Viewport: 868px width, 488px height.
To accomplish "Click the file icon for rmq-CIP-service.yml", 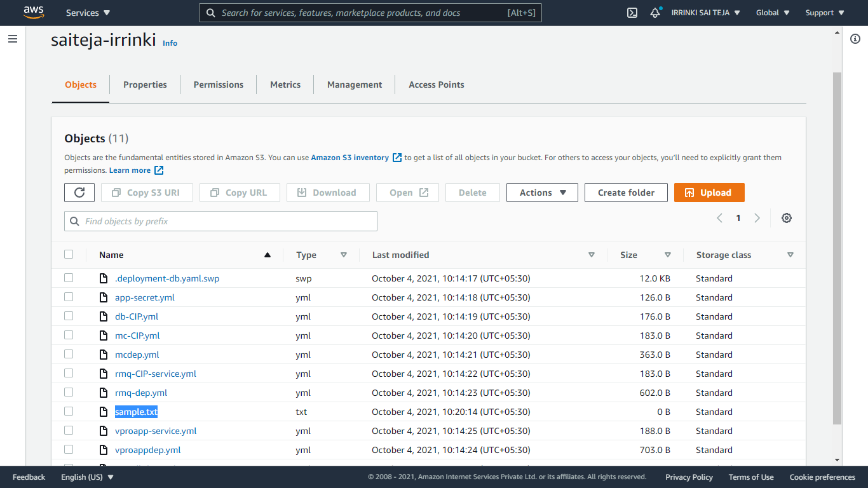I will point(104,374).
